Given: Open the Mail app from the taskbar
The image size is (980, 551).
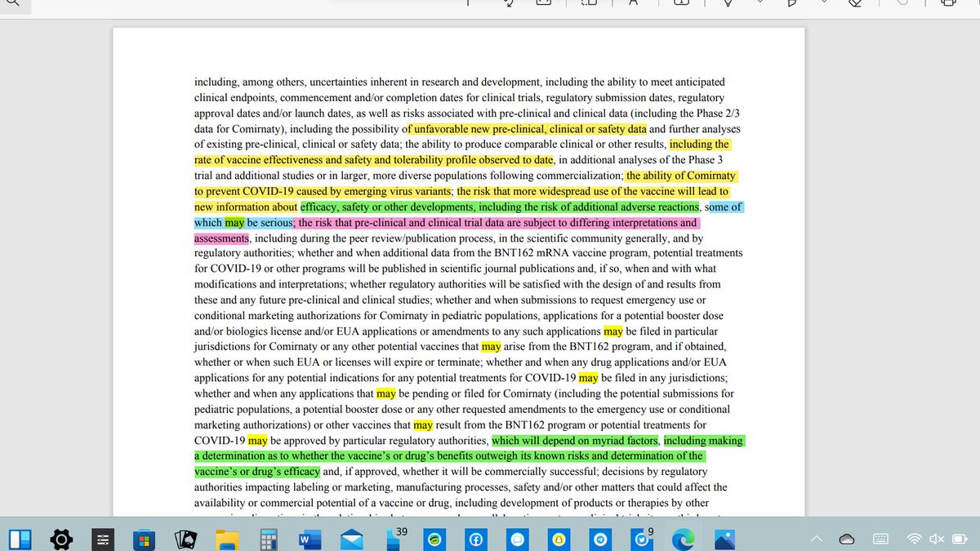Looking at the screenshot, I should pyautogui.click(x=351, y=540).
